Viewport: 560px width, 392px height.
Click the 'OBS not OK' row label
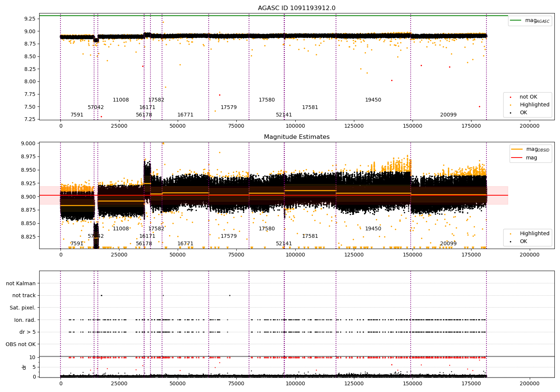[x=21, y=344]
